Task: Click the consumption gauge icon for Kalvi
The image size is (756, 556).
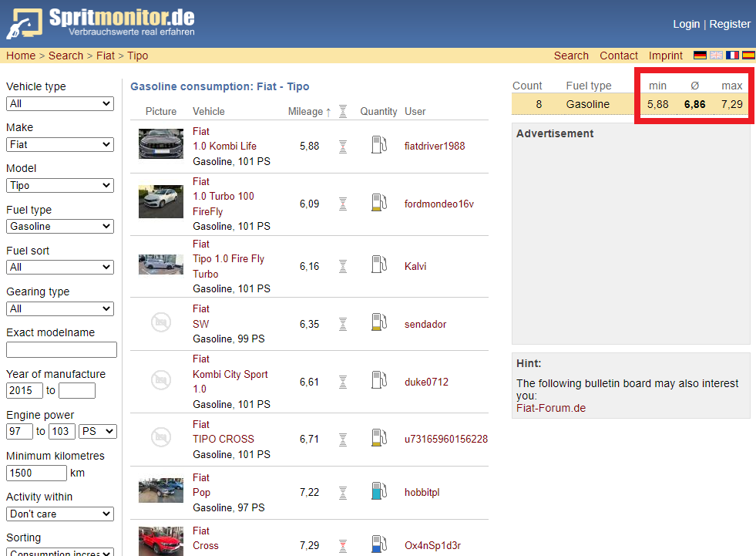Action: [343, 266]
